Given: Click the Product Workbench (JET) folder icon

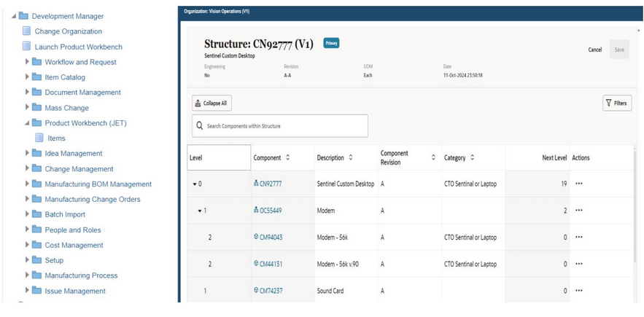Looking at the screenshot, I should (x=37, y=122).
